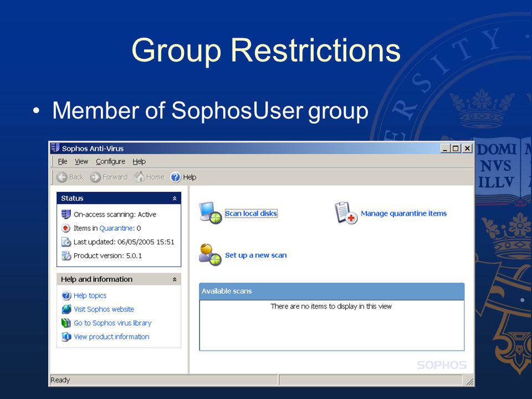The image size is (532, 399).
Task: Click the product information shield icon
Action: pyautogui.click(x=66, y=336)
